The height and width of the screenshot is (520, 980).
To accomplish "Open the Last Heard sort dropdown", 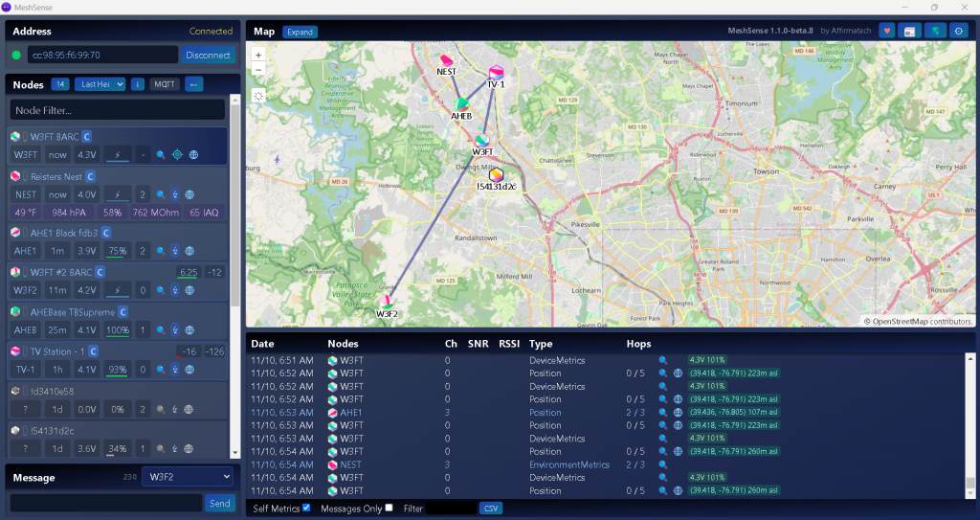I will [x=100, y=84].
